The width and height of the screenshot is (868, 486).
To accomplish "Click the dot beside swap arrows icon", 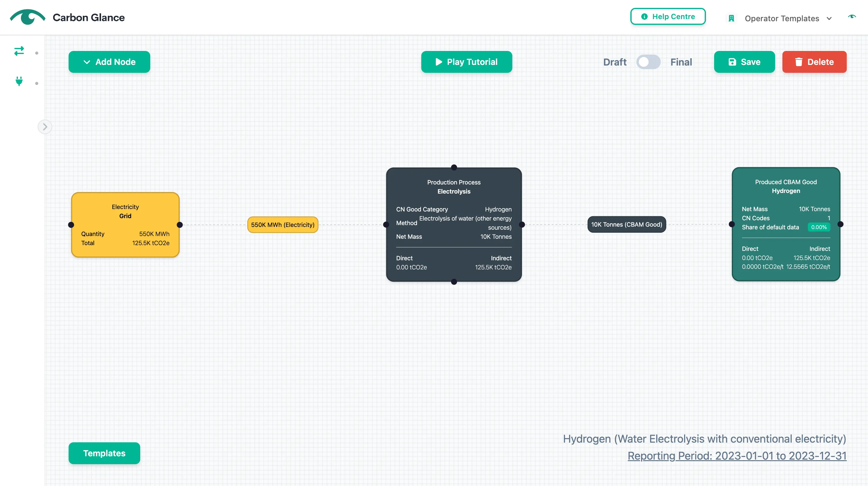I will (37, 53).
